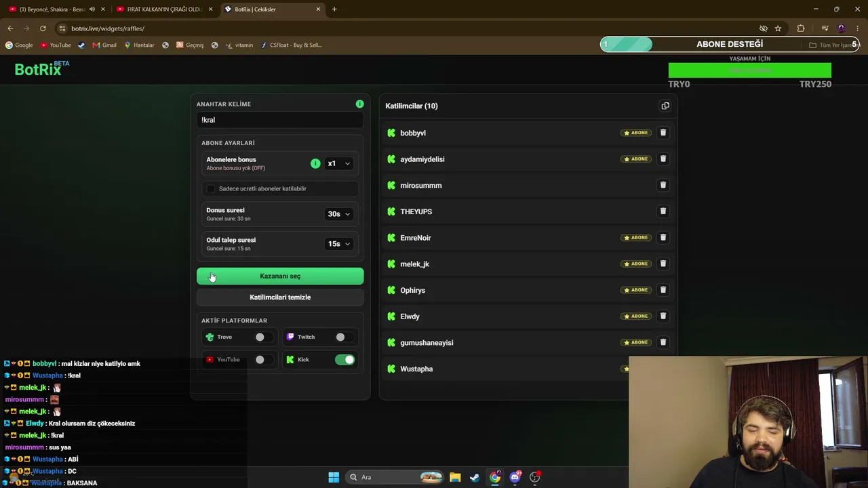Image resolution: width=868 pixels, height=488 pixels.
Task: Click the ABONE badge on Elwdy's row
Action: pyautogui.click(x=636, y=317)
